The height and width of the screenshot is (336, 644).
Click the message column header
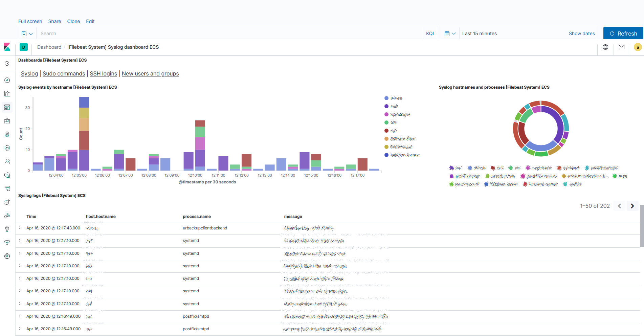(293, 217)
